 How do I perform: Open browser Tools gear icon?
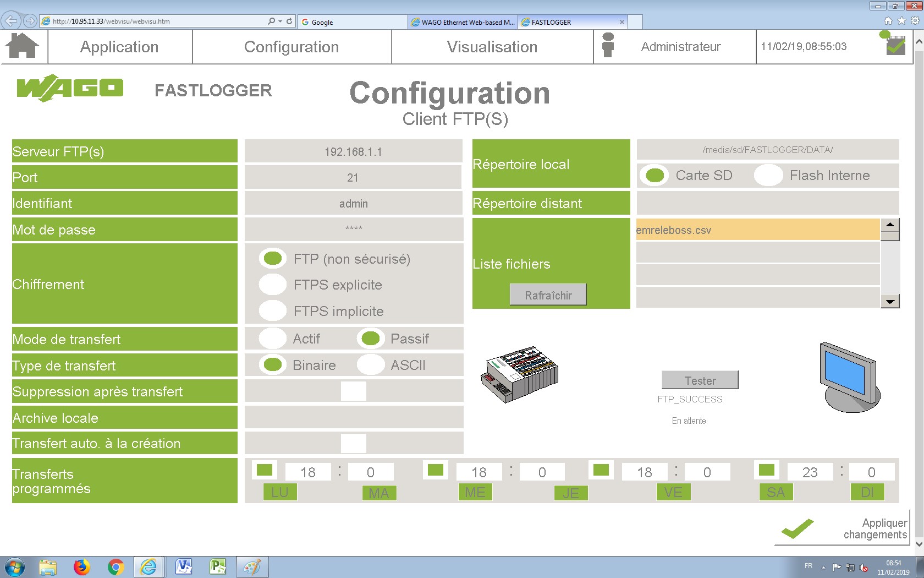915,21
